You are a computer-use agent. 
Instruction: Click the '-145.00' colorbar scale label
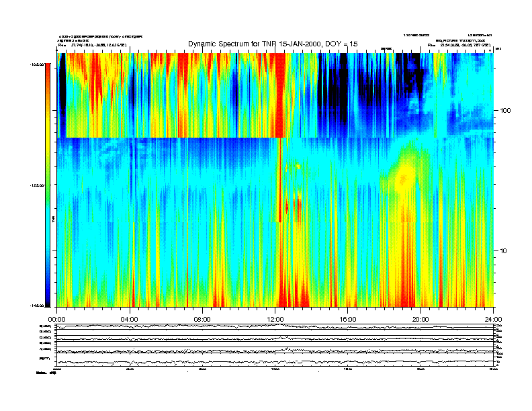pyautogui.click(x=37, y=306)
